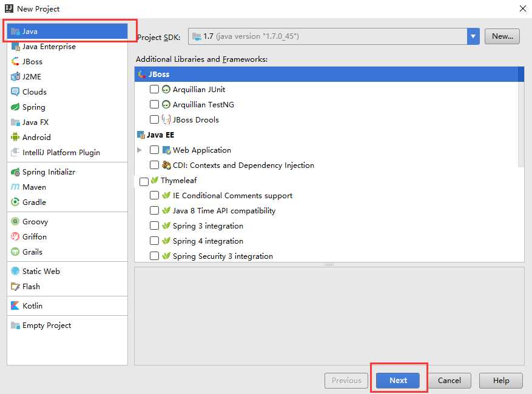Click the Arquillian TestNG framework icon
532x394 pixels.
click(166, 104)
